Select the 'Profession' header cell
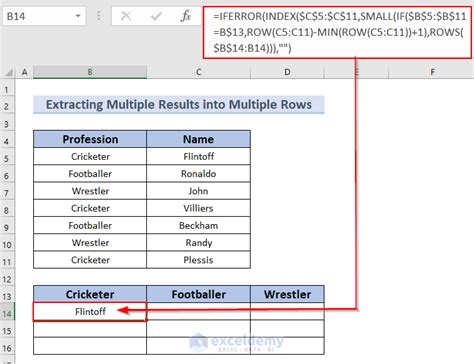The height and width of the screenshot is (364, 474). 90,139
